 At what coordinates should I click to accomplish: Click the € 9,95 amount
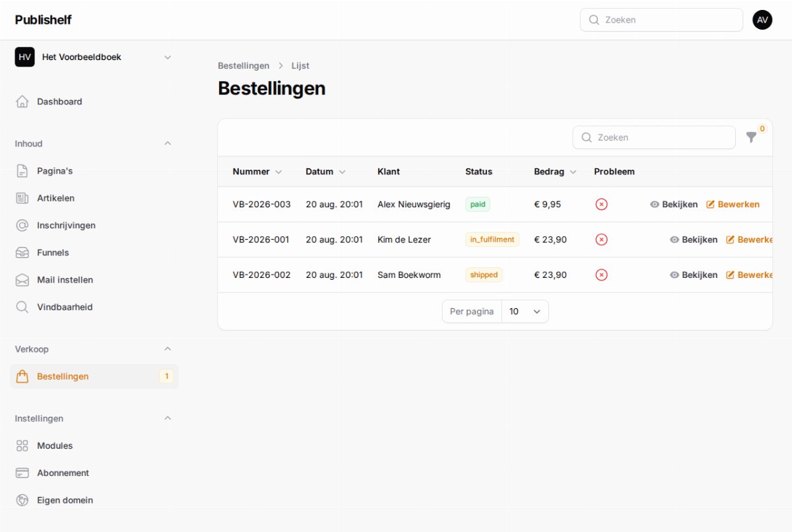pos(547,205)
